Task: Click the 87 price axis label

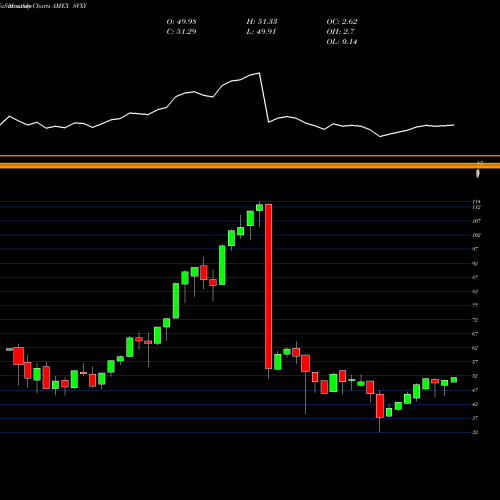Action: (475, 277)
